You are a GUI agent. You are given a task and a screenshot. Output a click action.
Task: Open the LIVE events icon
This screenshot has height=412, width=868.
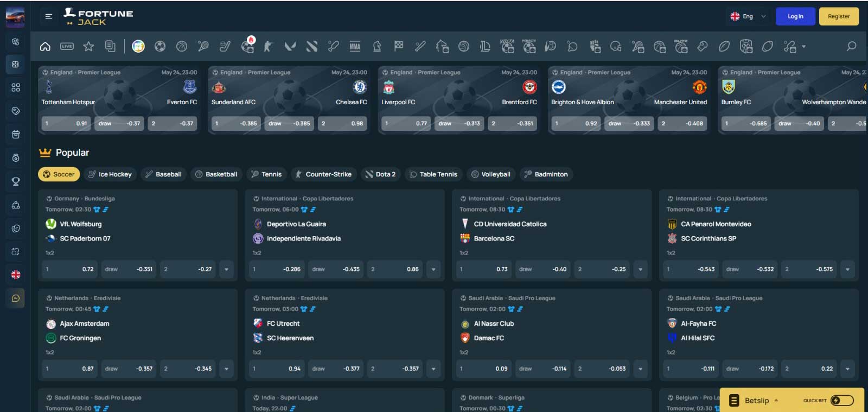point(67,47)
